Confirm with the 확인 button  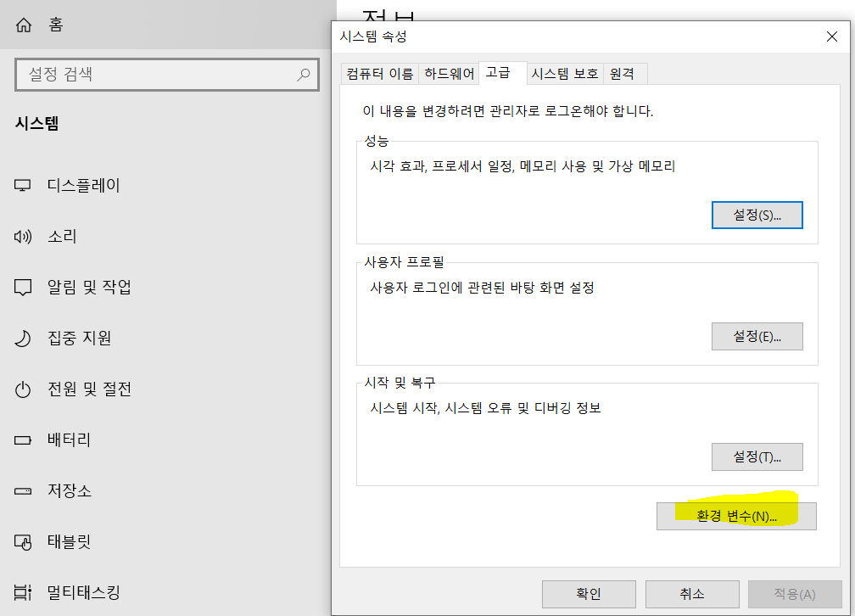coord(589,594)
